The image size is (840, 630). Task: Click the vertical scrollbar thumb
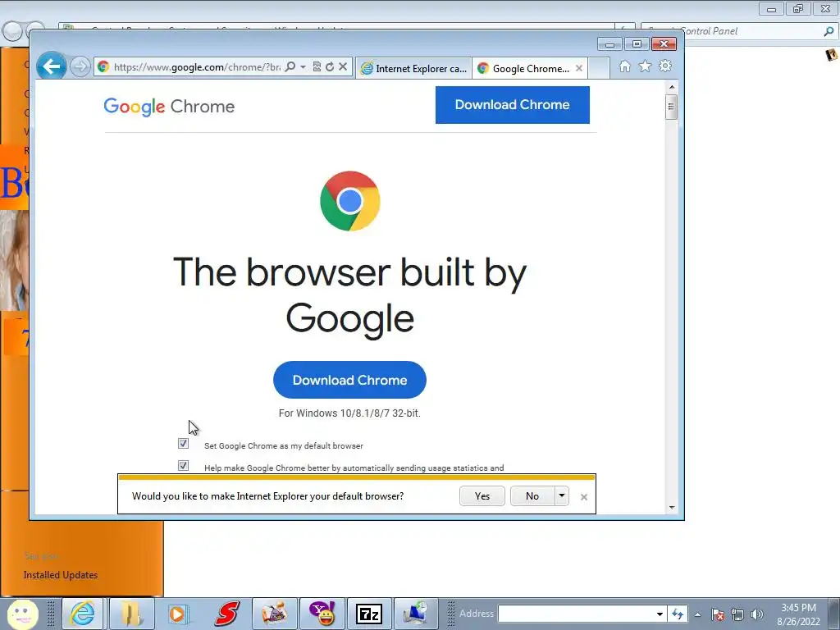pos(671,107)
